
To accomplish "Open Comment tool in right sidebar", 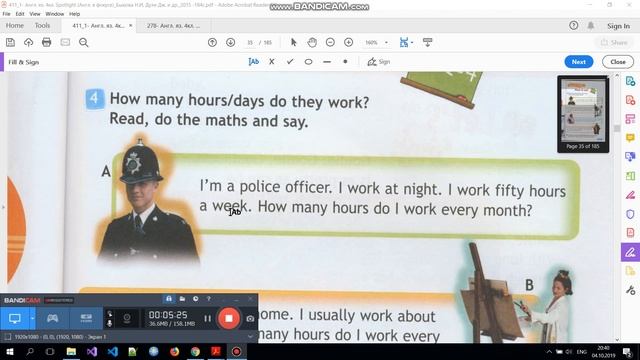I will point(630,138).
